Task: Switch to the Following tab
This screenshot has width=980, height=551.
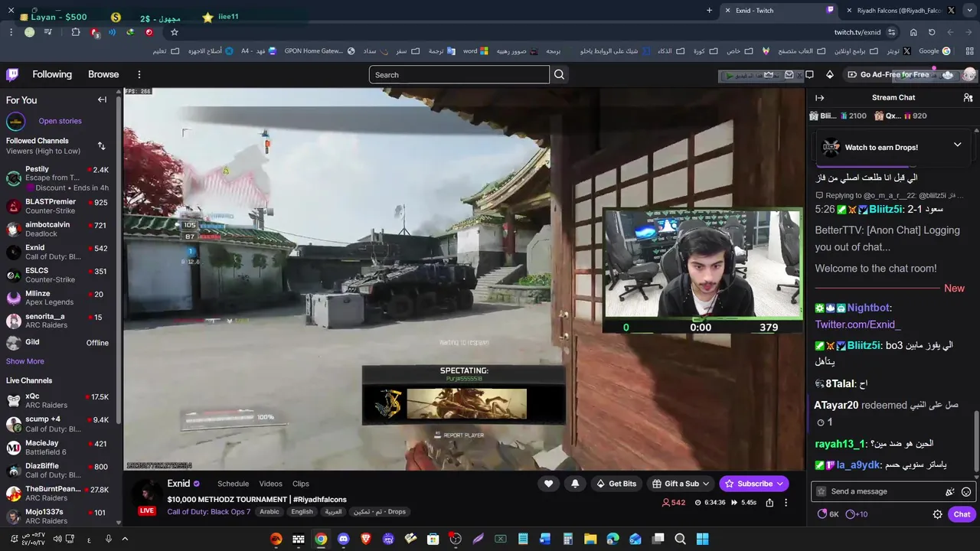Action: pos(52,74)
